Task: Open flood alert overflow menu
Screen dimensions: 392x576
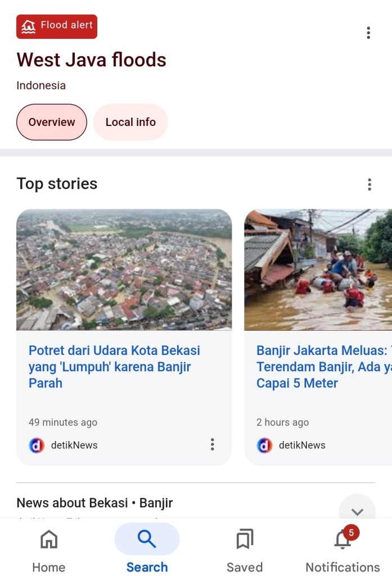Action: coord(368,33)
